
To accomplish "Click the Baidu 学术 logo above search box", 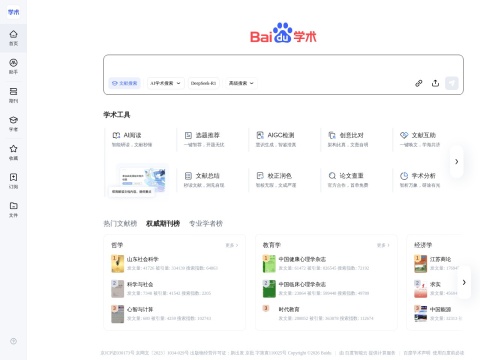I will 283,34.
